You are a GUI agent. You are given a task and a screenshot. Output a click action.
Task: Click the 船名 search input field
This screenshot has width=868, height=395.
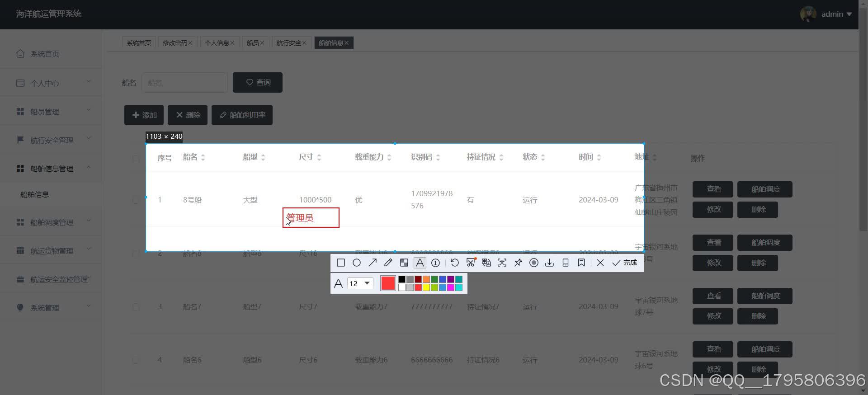pos(184,82)
